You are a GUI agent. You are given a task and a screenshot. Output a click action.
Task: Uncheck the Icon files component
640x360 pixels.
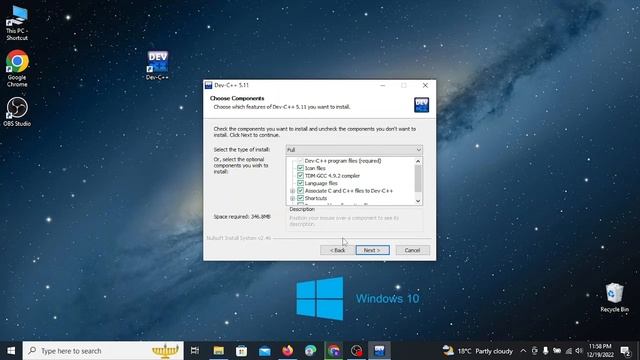(300, 168)
